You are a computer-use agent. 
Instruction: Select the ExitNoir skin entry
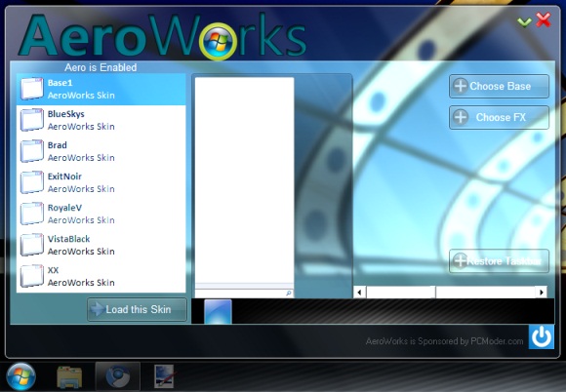[x=101, y=183]
